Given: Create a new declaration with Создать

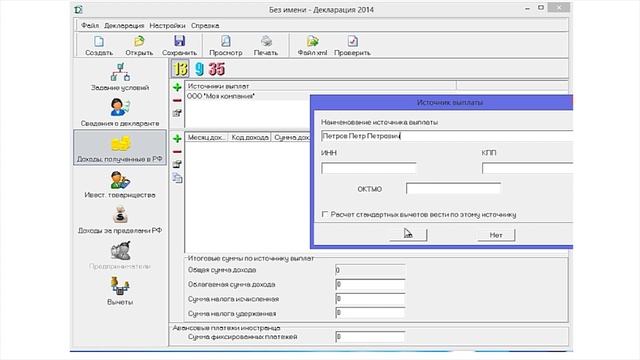Looking at the screenshot, I should tap(99, 46).
